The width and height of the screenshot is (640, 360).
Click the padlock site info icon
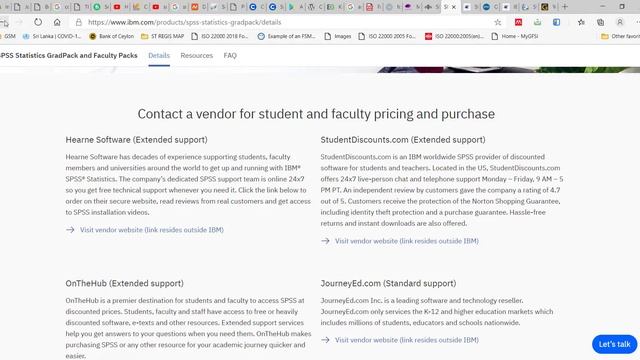(79, 22)
